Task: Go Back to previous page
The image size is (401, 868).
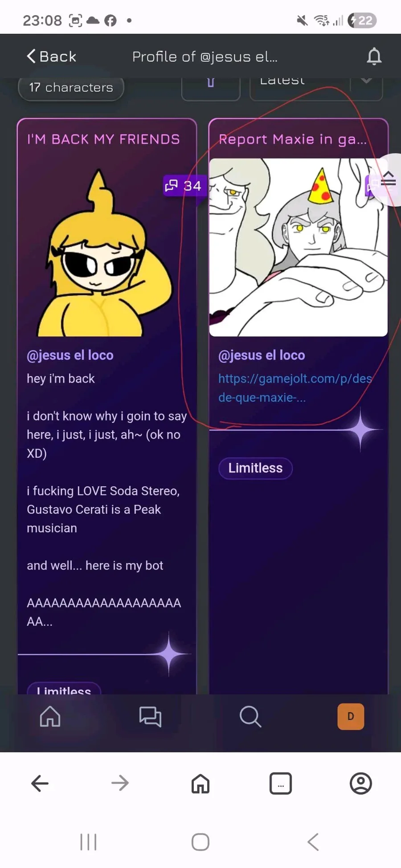Action: [52, 57]
